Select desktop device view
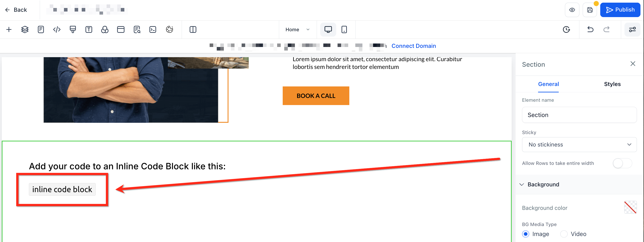This screenshot has width=644, height=242. (x=328, y=29)
